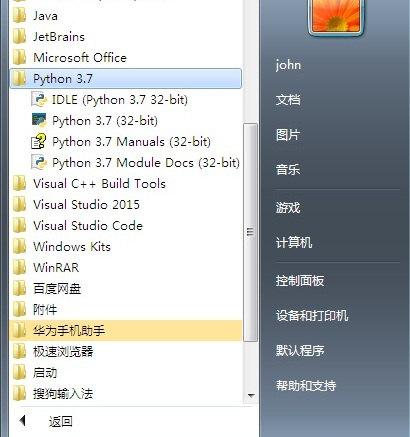Click the Python 3.7 Manuals help icon
This screenshot has height=437, width=410.
pyautogui.click(x=39, y=142)
